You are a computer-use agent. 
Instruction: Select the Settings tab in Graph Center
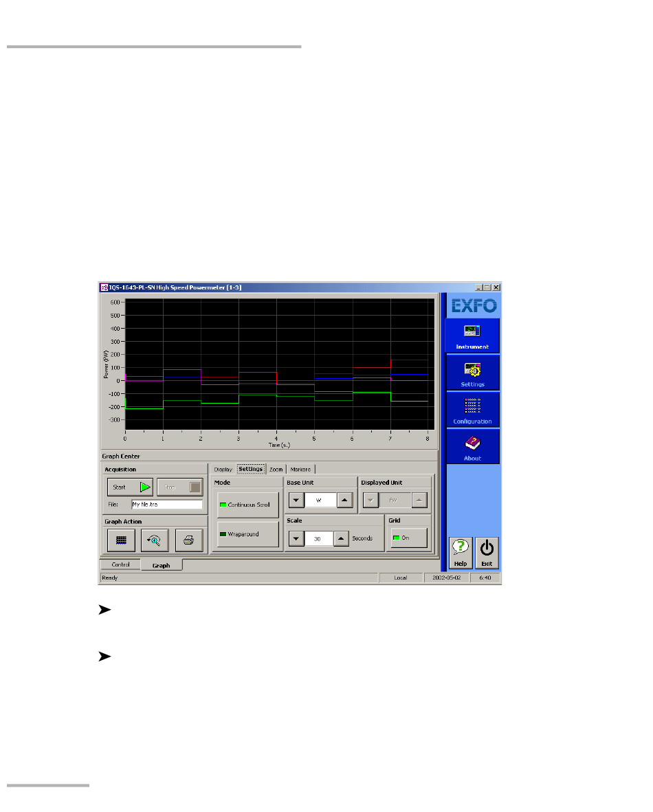click(251, 469)
